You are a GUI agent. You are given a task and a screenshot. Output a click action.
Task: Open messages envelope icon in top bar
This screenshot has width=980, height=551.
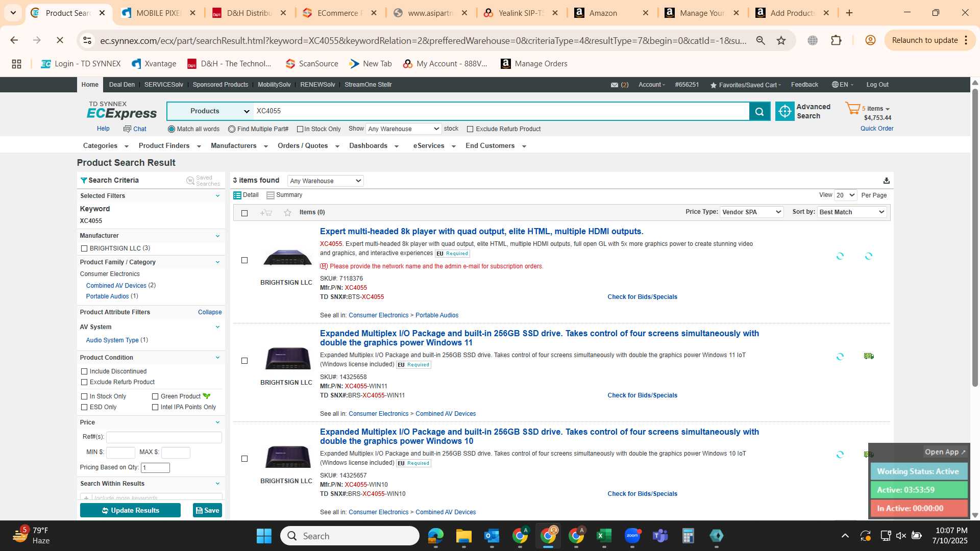point(615,85)
